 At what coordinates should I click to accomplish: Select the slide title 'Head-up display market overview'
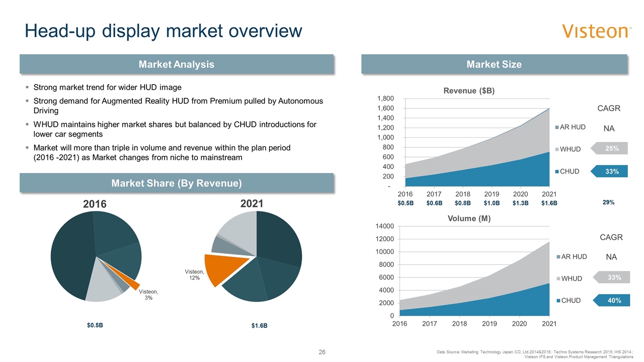[164, 31]
